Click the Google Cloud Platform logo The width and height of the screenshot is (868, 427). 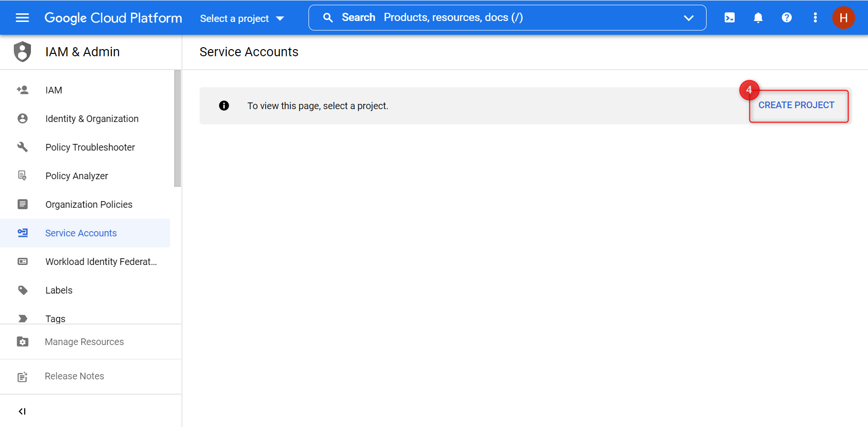(x=113, y=18)
